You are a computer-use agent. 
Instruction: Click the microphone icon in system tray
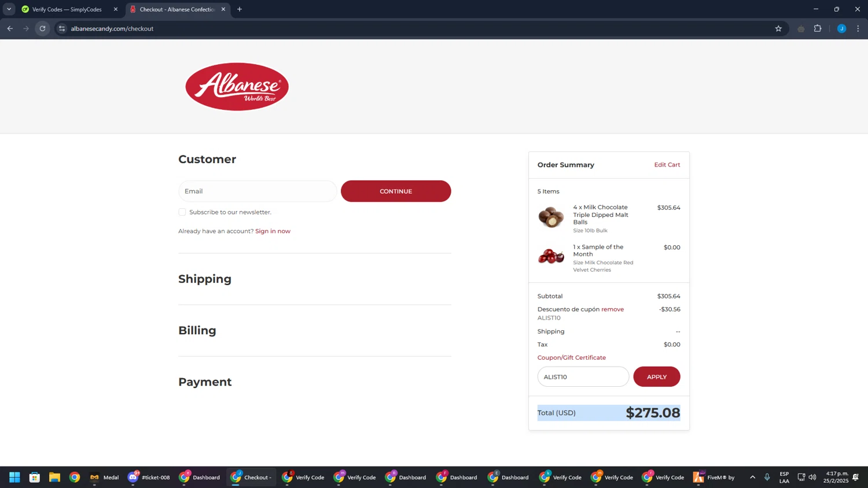pos(767,477)
